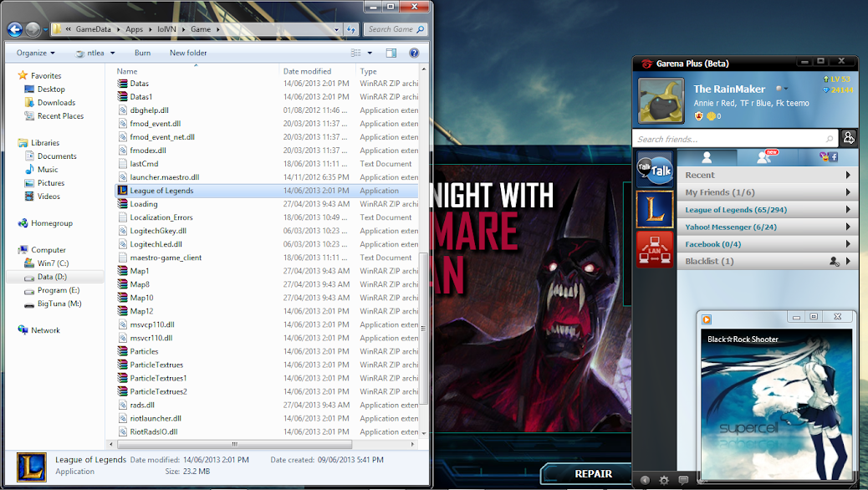This screenshot has width=868, height=490.
Task: Select the League of Legends application file
Action: pos(266,191)
